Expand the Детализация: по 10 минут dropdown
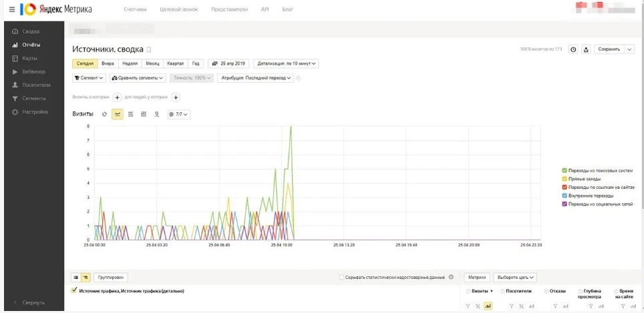 coord(287,63)
